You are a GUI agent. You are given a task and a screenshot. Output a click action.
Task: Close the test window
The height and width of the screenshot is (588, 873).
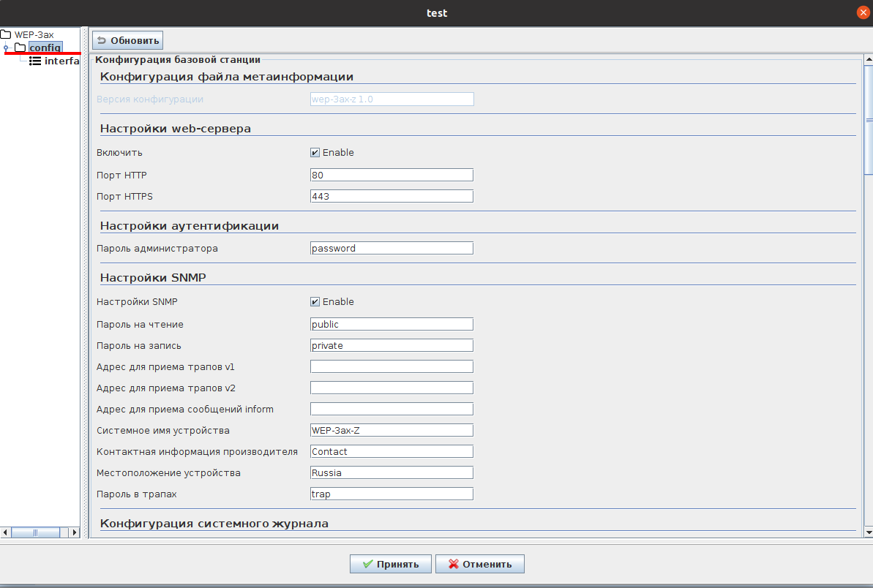(x=863, y=12)
